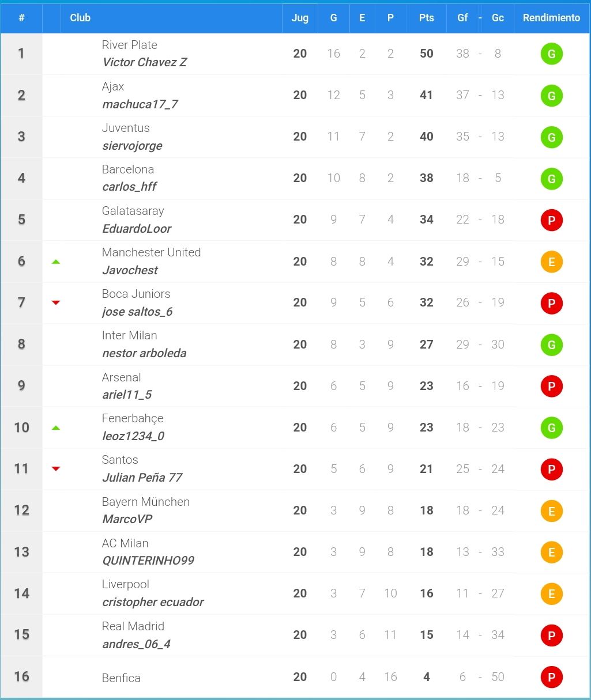
Task: Open manager Victor Chavez Z profile
Action: [145, 62]
